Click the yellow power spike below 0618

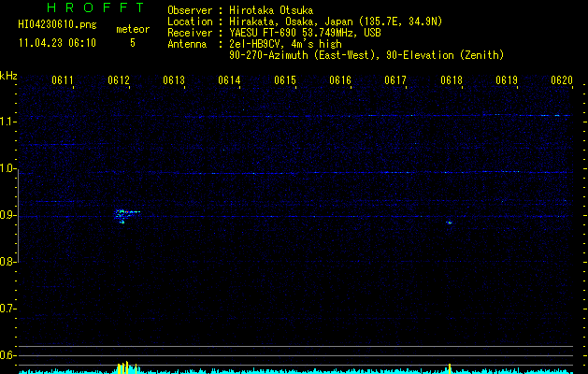(x=450, y=368)
